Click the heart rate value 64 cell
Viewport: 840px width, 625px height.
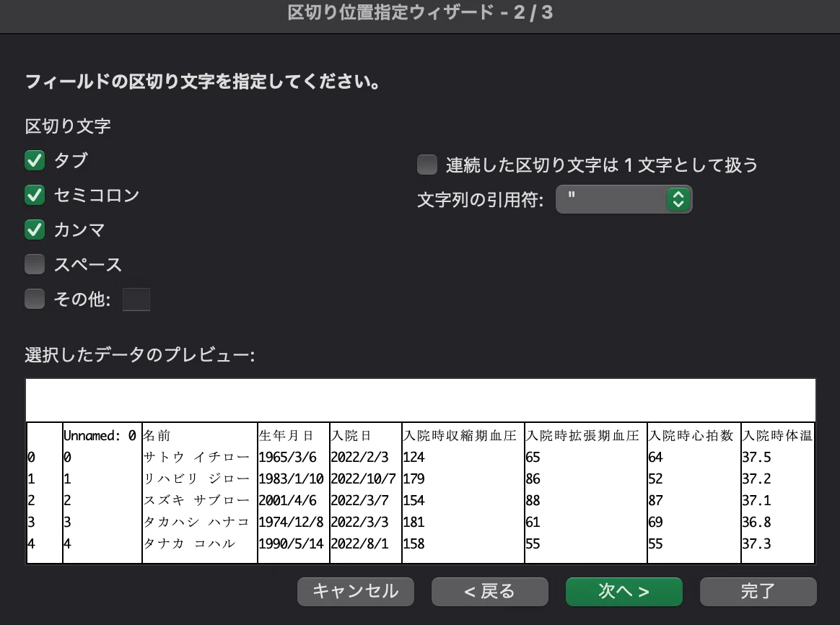pyautogui.click(x=656, y=457)
